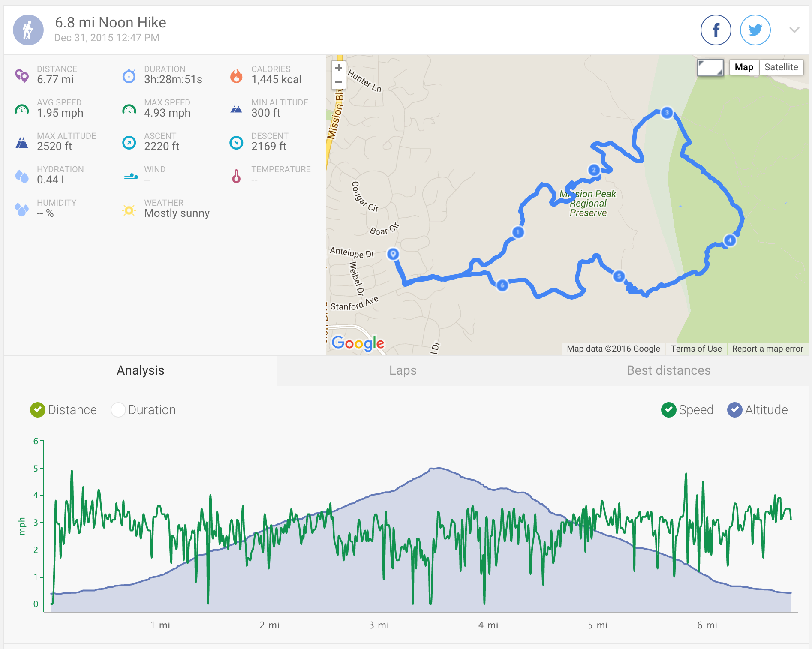Toggle the map fullscreen control
Image resolution: width=812 pixels, height=649 pixels.
pyautogui.click(x=710, y=67)
